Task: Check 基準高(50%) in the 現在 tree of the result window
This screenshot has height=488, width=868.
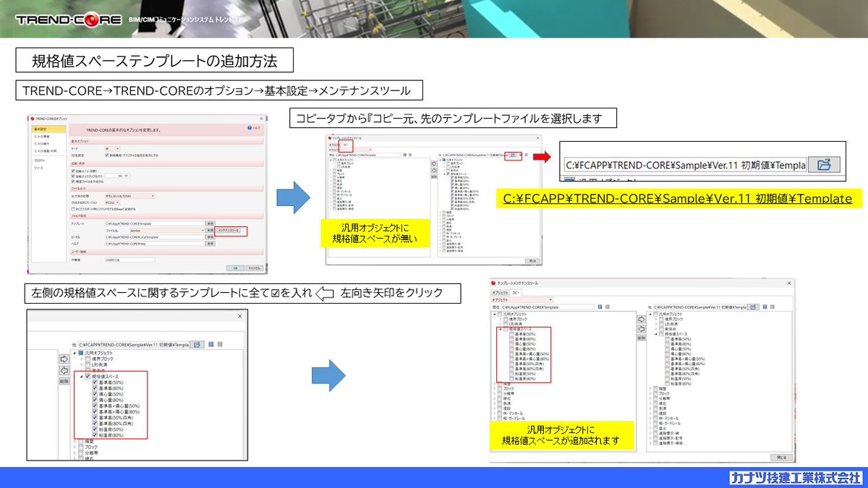Action: (511, 334)
